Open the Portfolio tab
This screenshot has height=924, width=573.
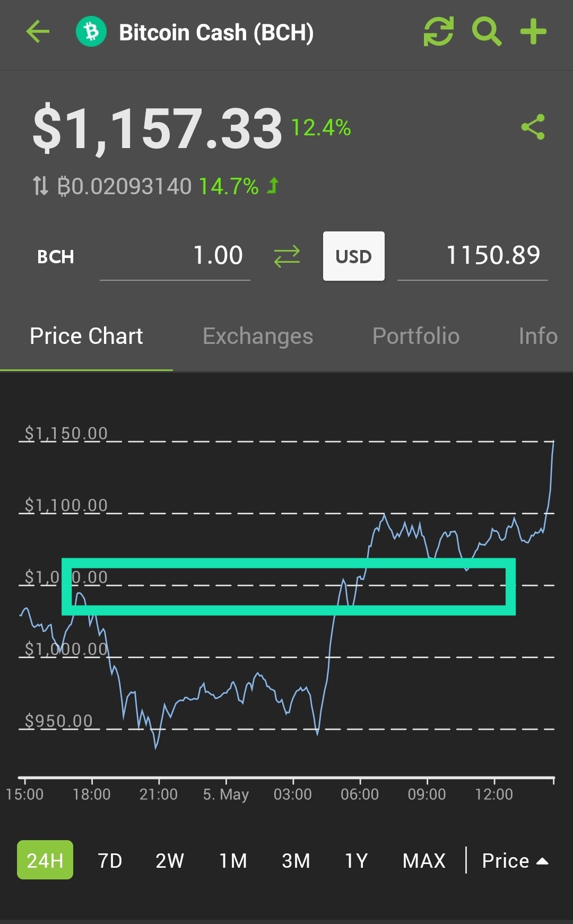tap(416, 336)
